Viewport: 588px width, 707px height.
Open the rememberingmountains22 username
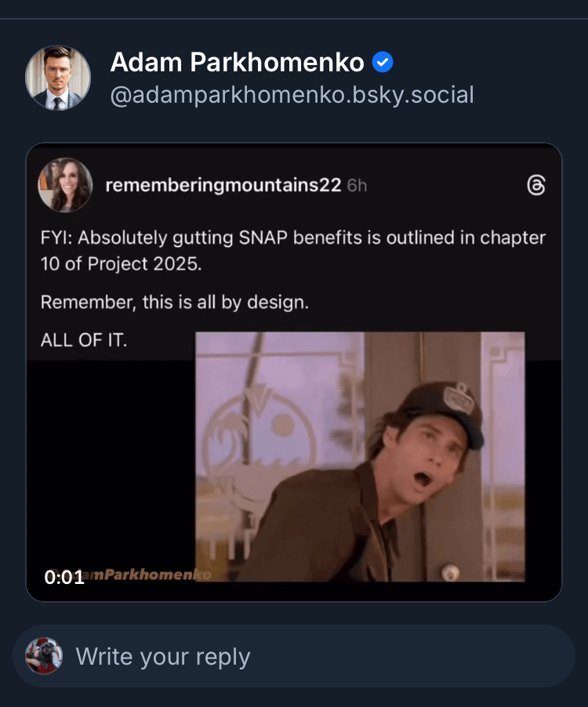click(x=223, y=185)
